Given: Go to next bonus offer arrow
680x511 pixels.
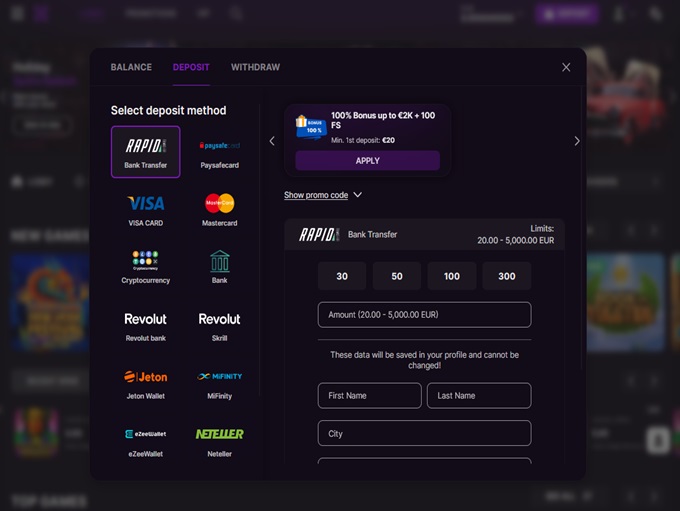Looking at the screenshot, I should [x=577, y=141].
